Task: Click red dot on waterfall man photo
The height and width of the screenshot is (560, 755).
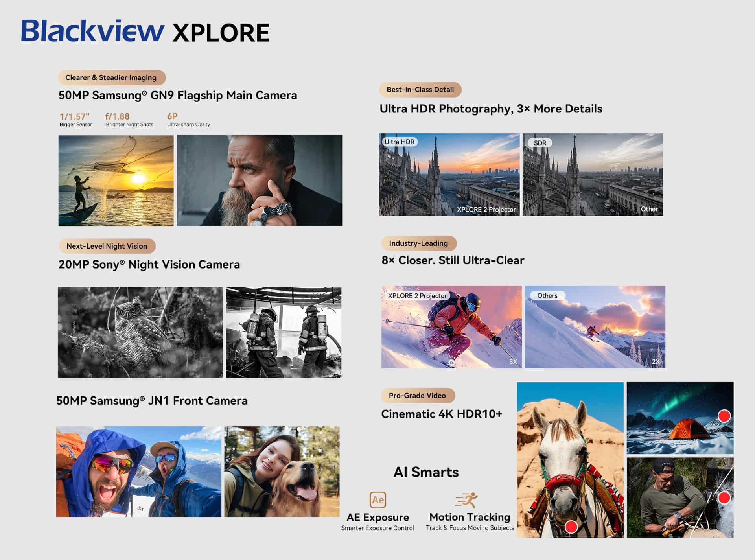Action: 724,497
